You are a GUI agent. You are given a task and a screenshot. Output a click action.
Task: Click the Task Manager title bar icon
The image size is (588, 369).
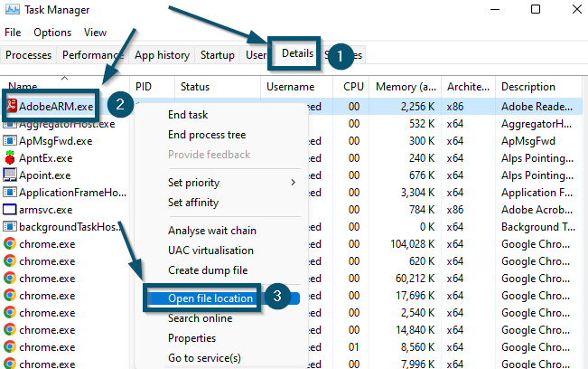pos(13,9)
